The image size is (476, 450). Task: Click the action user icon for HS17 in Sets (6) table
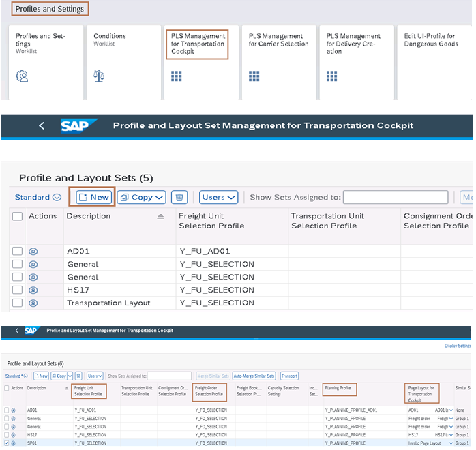click(x=14, y=435)
